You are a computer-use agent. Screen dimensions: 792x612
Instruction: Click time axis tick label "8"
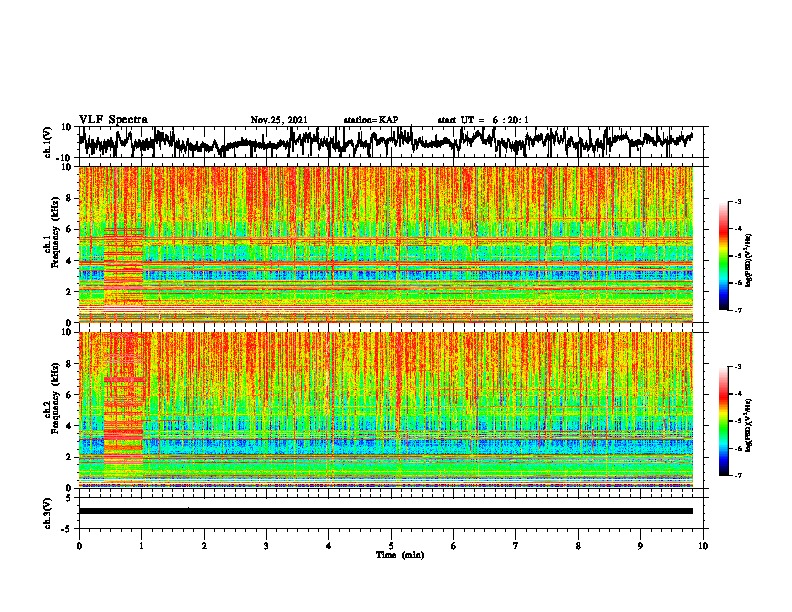coord(578,546)
